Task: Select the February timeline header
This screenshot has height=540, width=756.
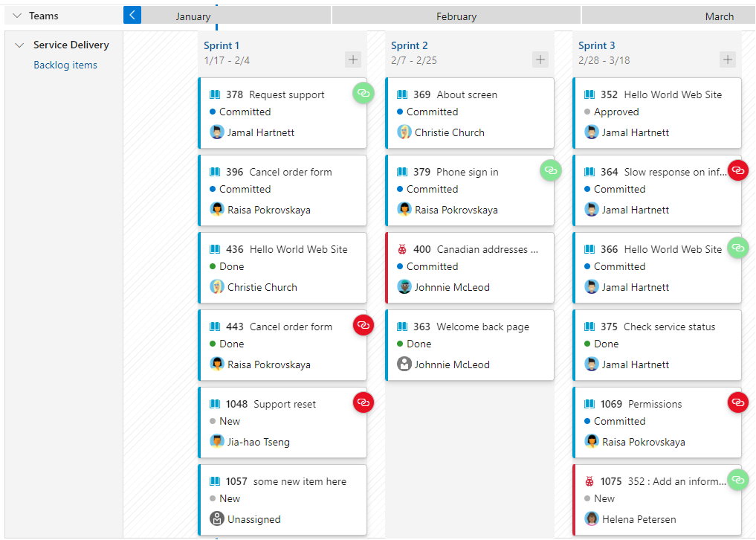Action: 456,16
